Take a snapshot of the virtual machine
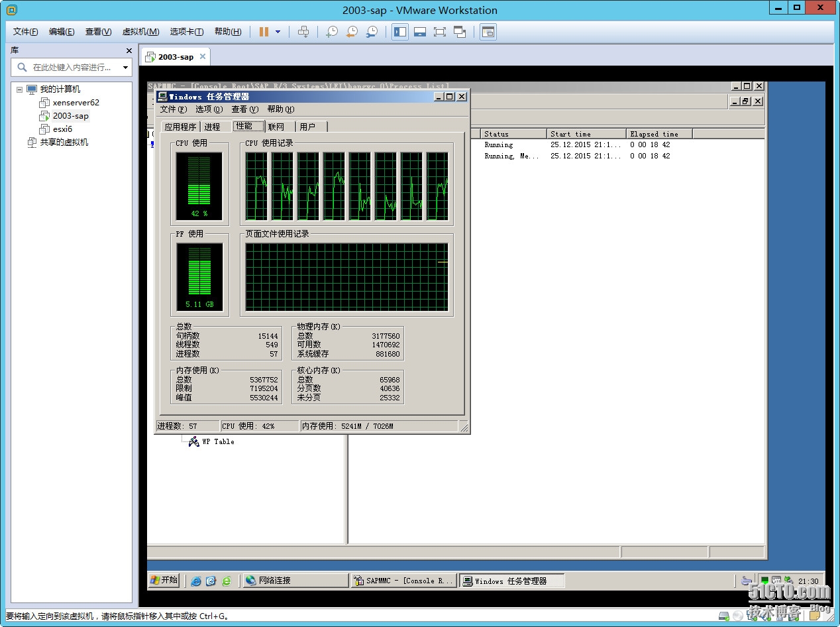Image resolution: width=840 pixels, height=627 pixels. point(332,32)
